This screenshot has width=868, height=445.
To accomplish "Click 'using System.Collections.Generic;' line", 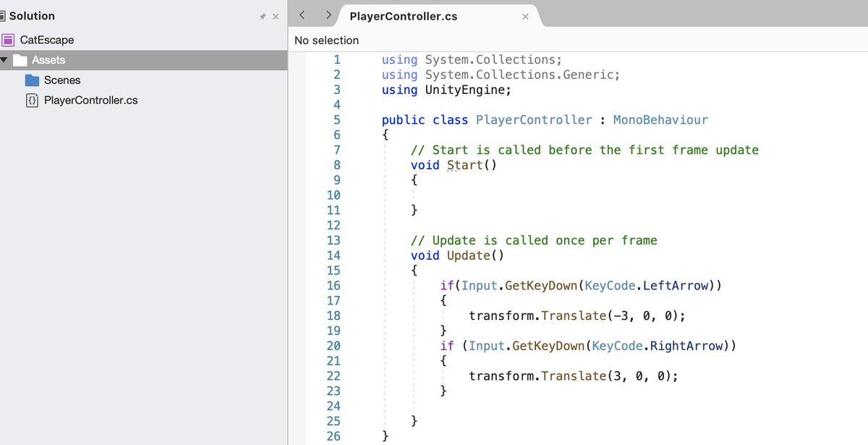I will (501, 75).
